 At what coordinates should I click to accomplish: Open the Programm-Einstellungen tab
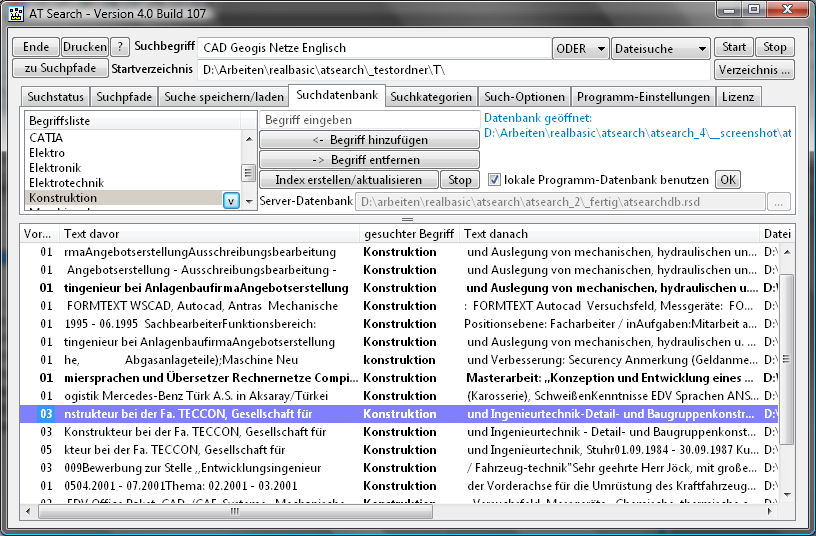click(x=643, y=97)
